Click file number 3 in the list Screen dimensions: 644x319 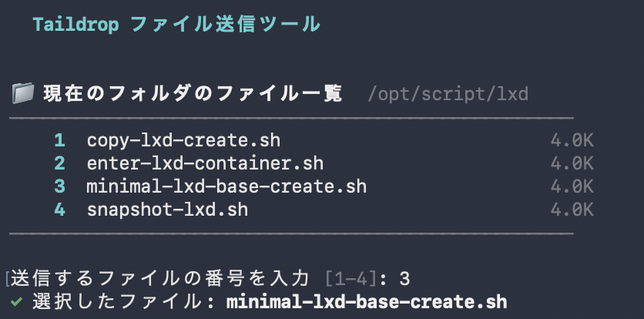tap(59, 186)
